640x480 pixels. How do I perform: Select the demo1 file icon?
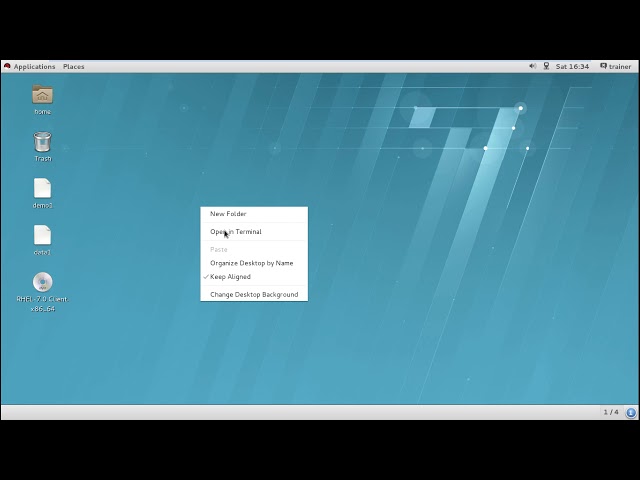tap(42, 189)
